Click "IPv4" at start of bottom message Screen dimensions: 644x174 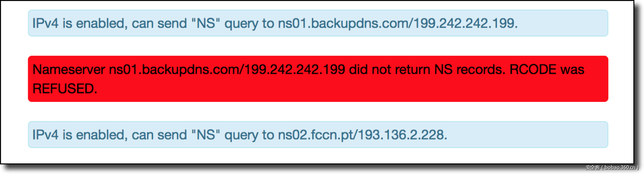click(45, 135)
